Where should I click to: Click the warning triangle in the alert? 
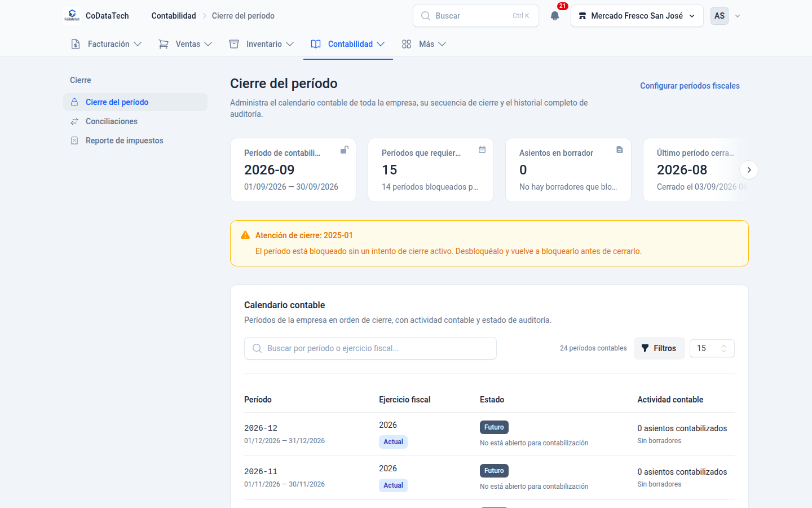245,235
